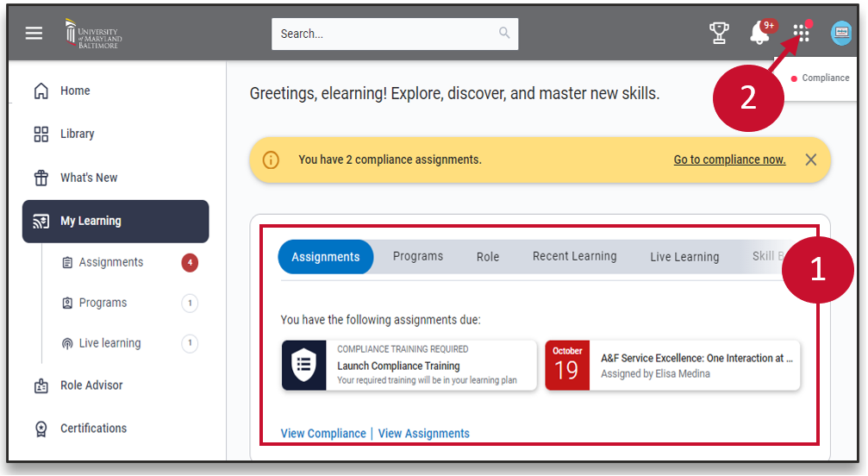Open the Launch Compliance Training card
This screenshot has height=476, width=868.
(409, 366)
